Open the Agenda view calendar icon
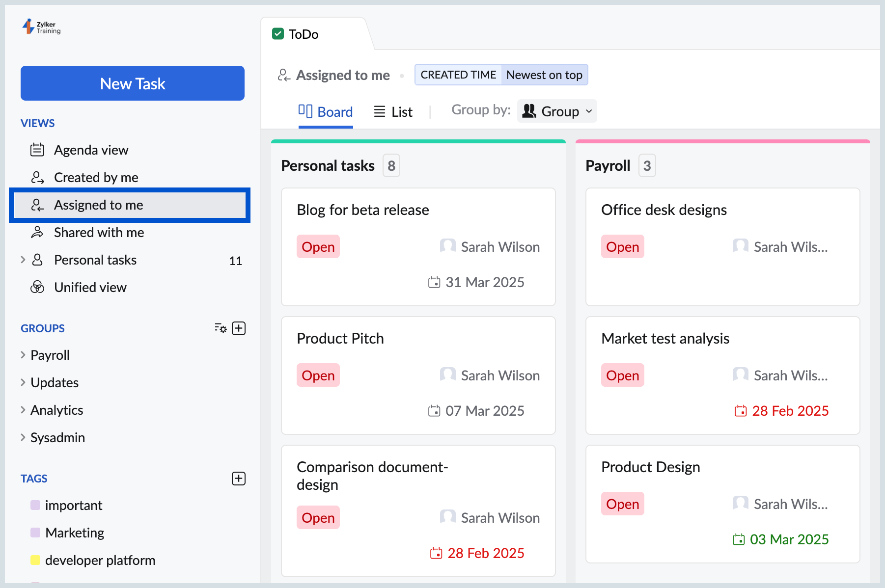Image resolution: width=885 pixels, height=588 pixels. point(37,150)
